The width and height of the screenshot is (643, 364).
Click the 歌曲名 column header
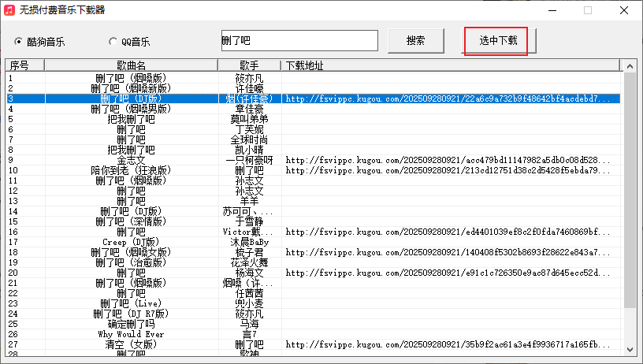click(132, 65)
